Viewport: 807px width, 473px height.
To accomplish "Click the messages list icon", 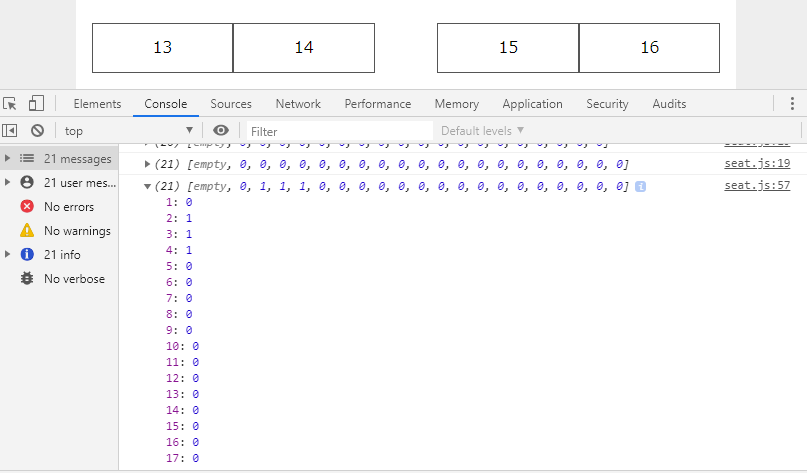I will pos(27,159).
